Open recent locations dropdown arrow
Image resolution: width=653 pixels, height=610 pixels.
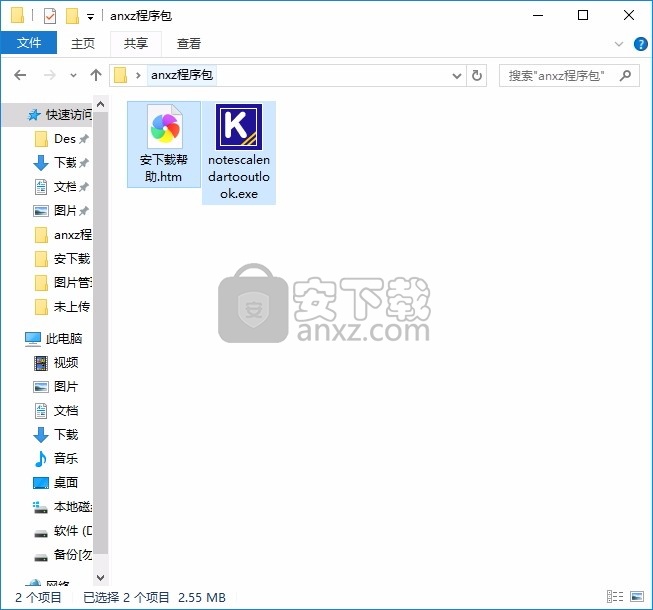(73, 75)
